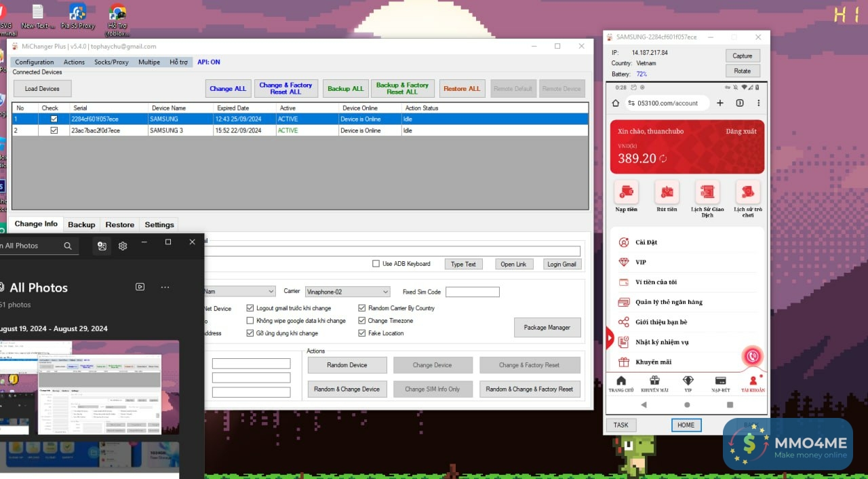
Task: Open the Carrier Vinaphone-02 dropdown
Action: coord(385,292)
